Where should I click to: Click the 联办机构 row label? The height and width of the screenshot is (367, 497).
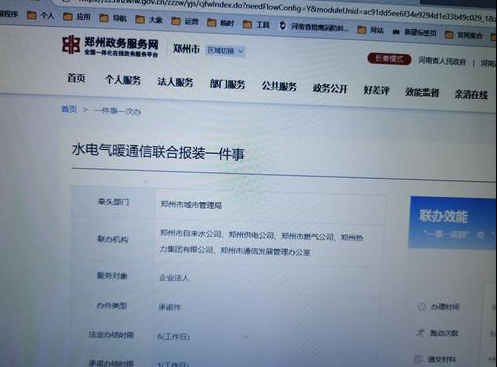pos(113,239)
